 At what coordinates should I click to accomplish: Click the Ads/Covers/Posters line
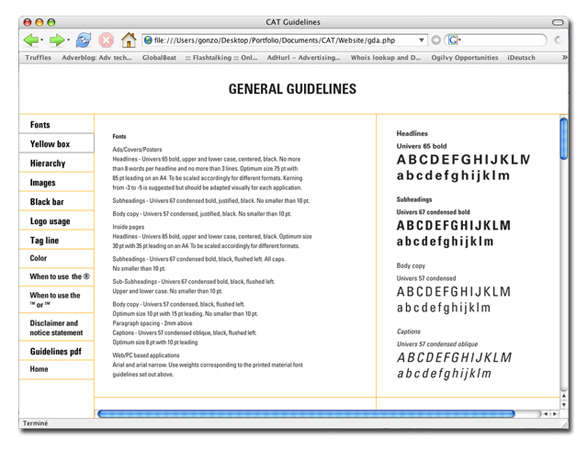(x=137, y=149)
